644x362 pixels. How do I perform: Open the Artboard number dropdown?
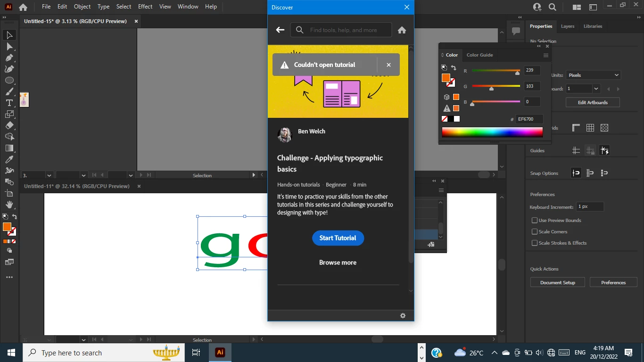[596, 89]
